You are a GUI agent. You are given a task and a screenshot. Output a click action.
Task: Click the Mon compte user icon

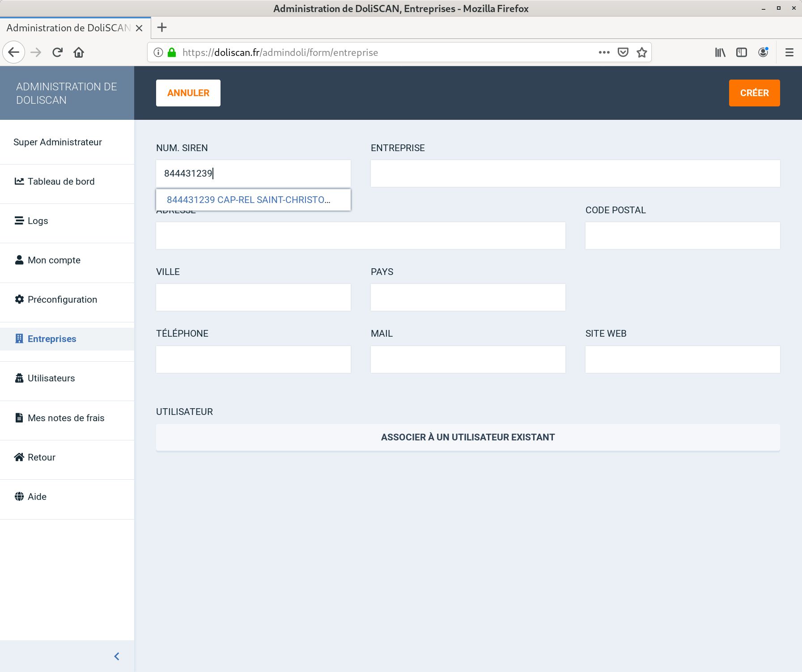(x=19, y=260)
